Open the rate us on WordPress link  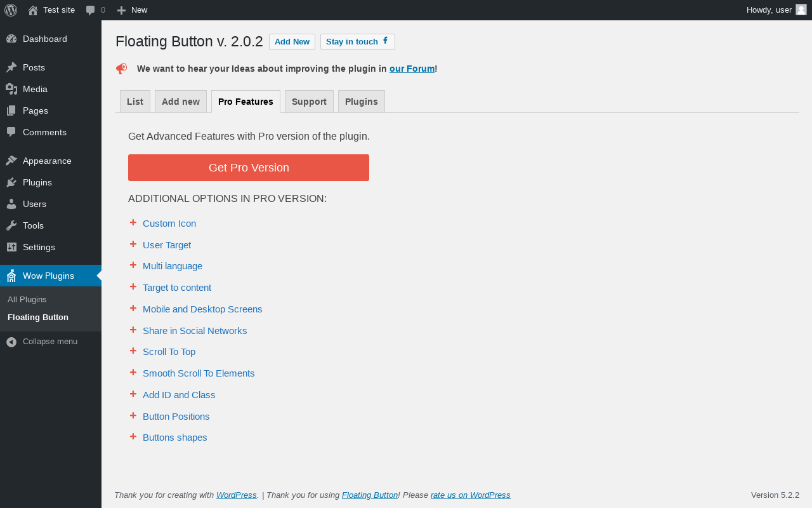click(470, 495)
